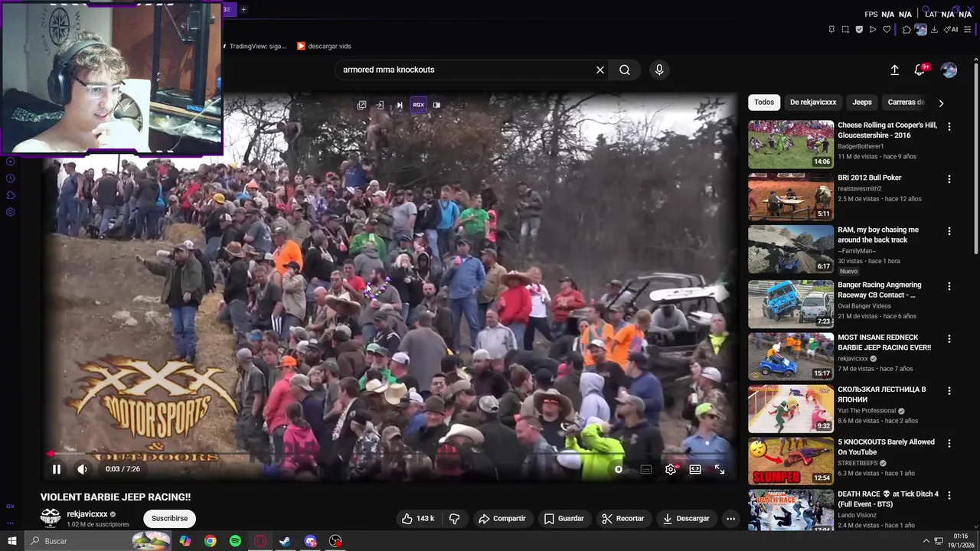Start voice search with microphone
This screenshot has width=980, height=551.
click(659, 70)
